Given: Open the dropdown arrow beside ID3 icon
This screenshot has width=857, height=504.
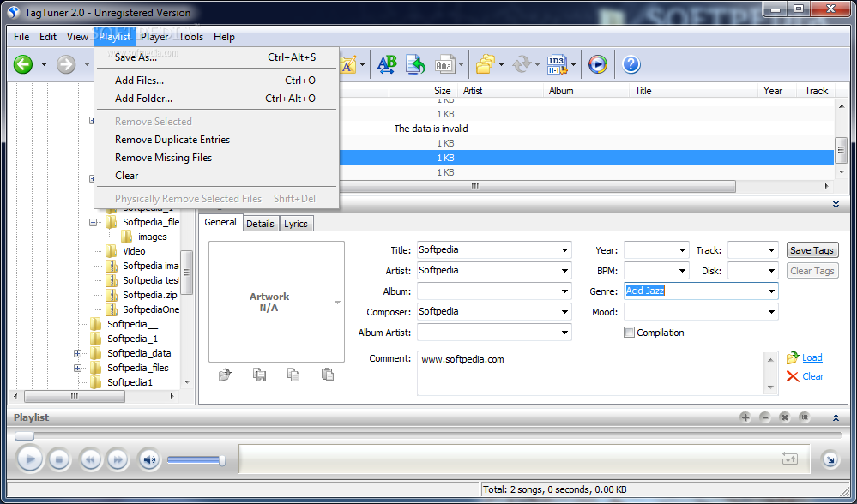Looking at the screenshot, I should click(573, 65).
